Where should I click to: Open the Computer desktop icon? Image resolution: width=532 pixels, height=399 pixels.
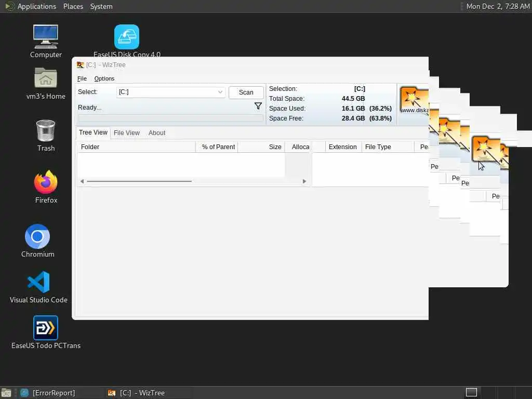[46, 41]
